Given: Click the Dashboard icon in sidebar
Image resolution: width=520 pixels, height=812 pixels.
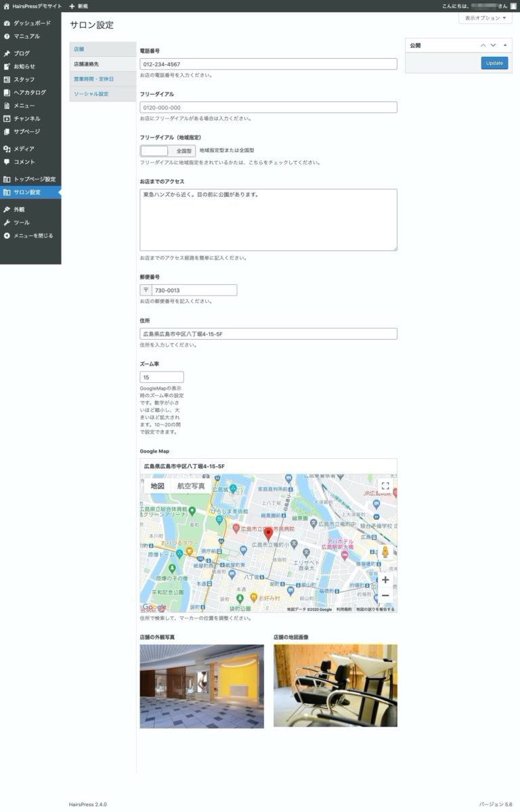Looking at the screenshot, I should click(7, 23).
